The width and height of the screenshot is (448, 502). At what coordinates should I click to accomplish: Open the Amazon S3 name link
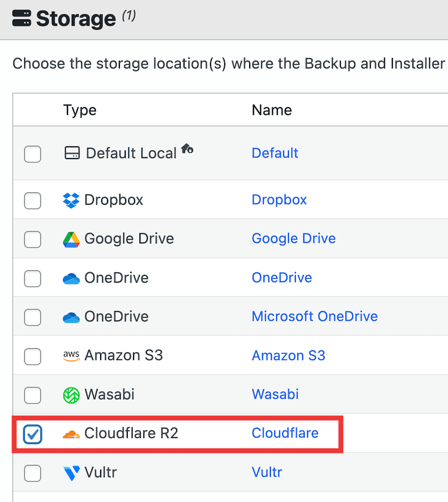(x=288, y=355)
